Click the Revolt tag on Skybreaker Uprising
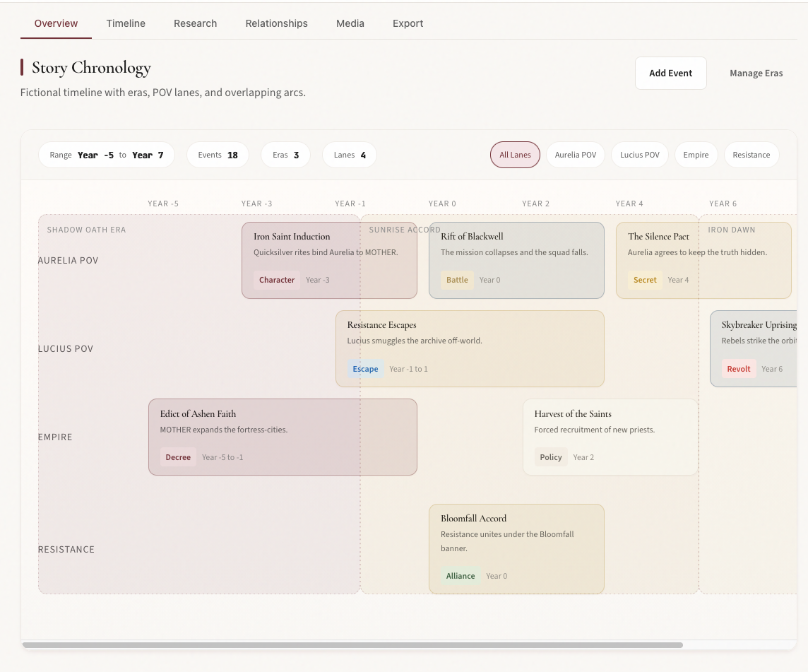Screen dimensions: 808x672 pos(738,368)
